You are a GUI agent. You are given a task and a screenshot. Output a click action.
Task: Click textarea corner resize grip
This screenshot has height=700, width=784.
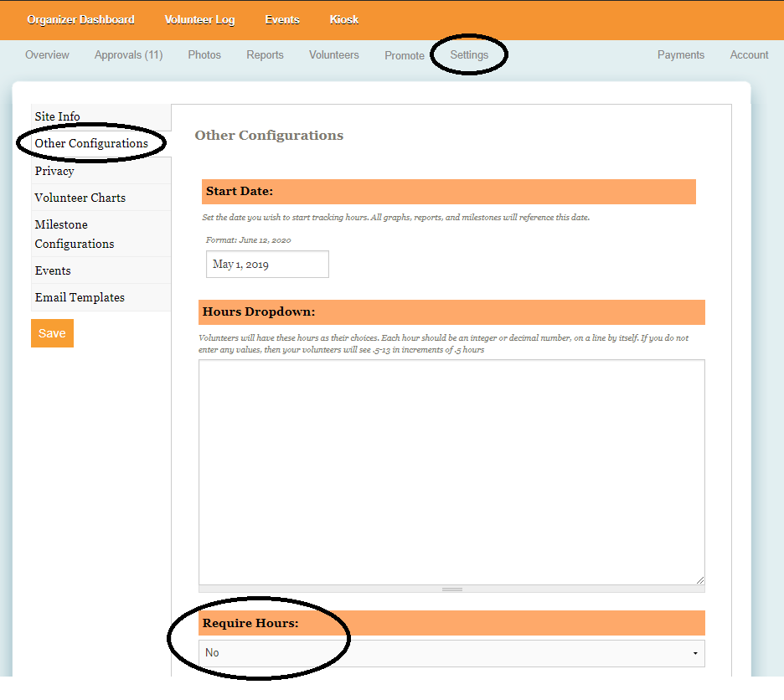[x=700, y=580]
